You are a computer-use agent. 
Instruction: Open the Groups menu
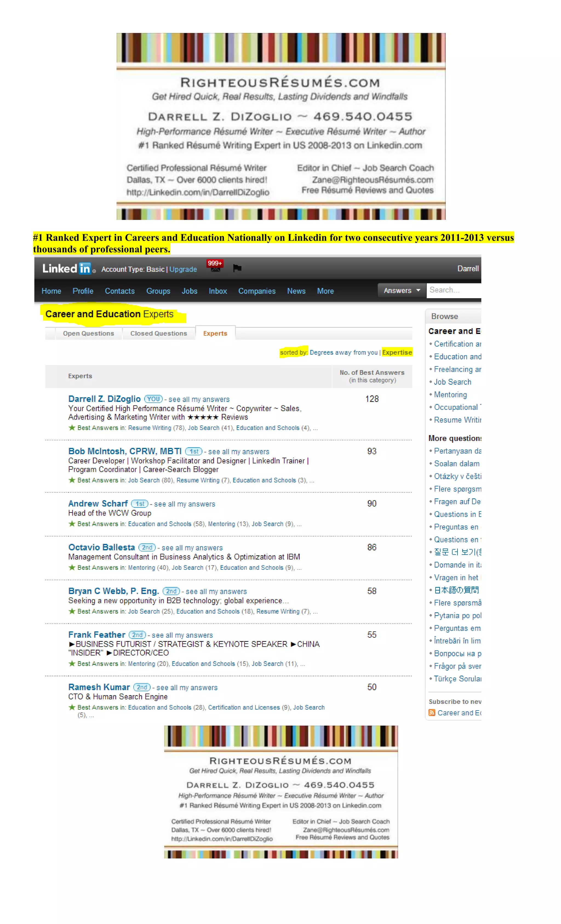pyautogui.click(x=158, y=291)
